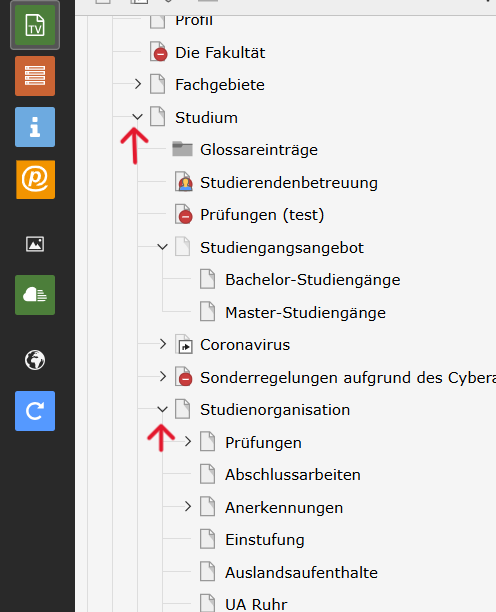
Task: Collapse the Studienorganisation node
Action: 162,409
